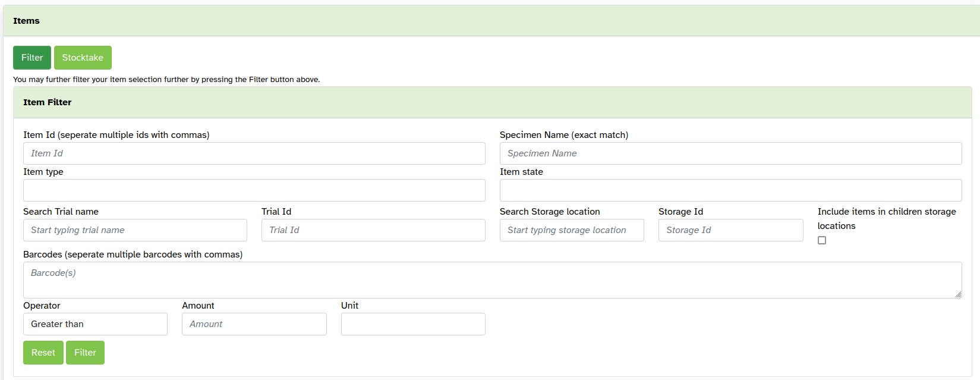Image resolution: width=980 pixels, height=380 pixels.
Task: Select the Trial Id input
Action: pyautogui.click(x=373, y=230)
